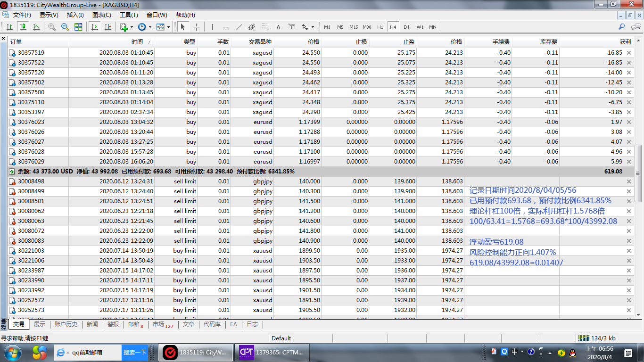Close order 30357519 with its X button
The width and height of the screenshot is (644, 362).
[628, 53]
